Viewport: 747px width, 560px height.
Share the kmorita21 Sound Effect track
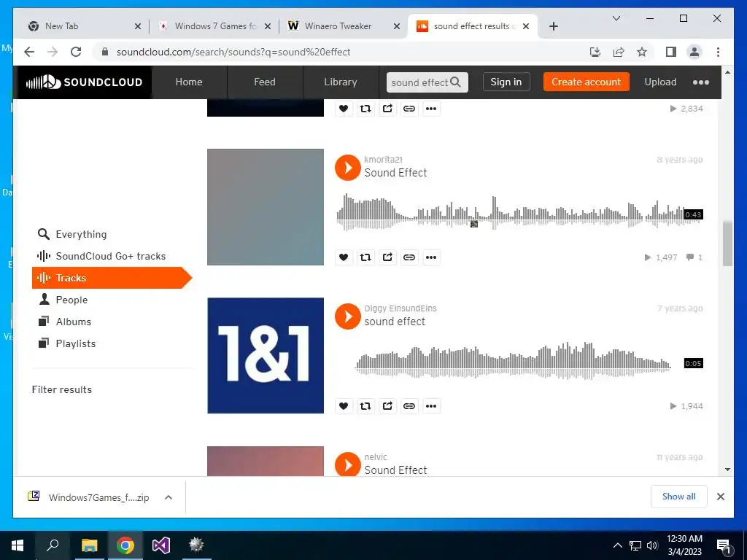point(387,257)
